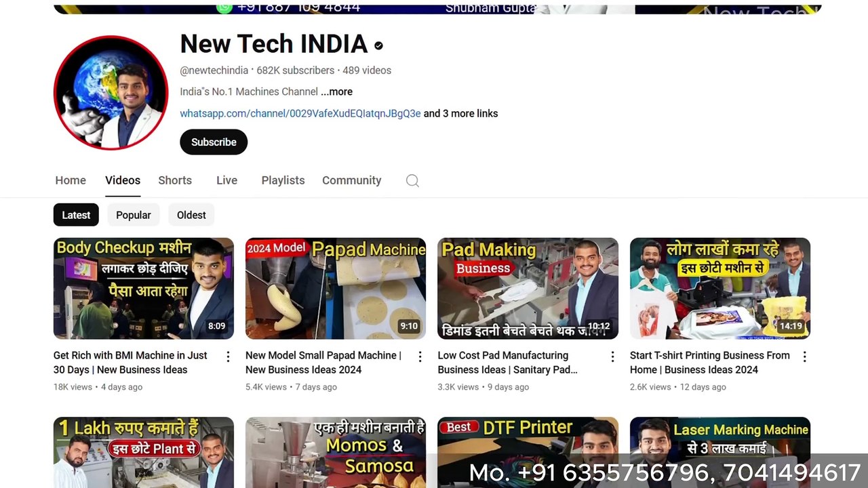Click the verified badge beside New Tech INDIA

378,45
